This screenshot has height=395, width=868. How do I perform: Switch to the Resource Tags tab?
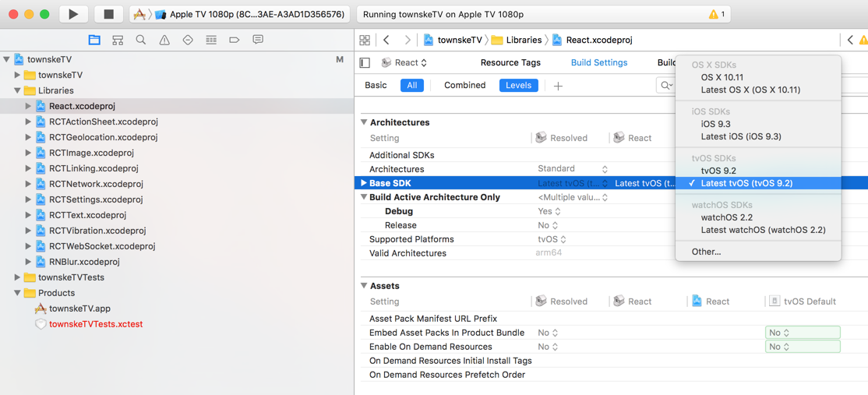(510, 62)
